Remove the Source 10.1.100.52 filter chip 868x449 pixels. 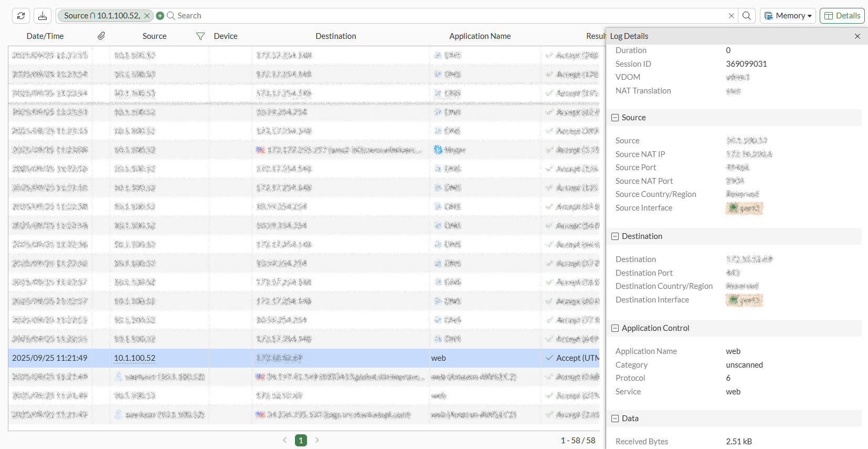tap(147, 16)
